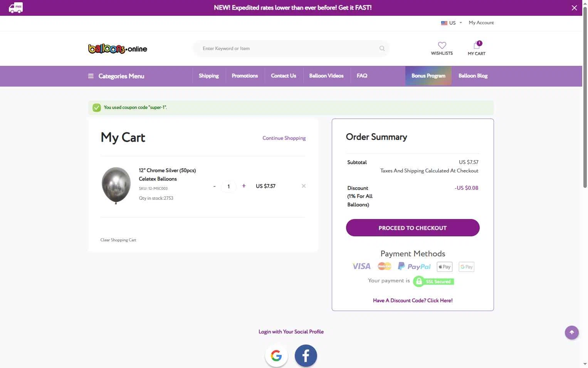Click Proceed To Checkout button
588x368 pixels.
(413, 228)
